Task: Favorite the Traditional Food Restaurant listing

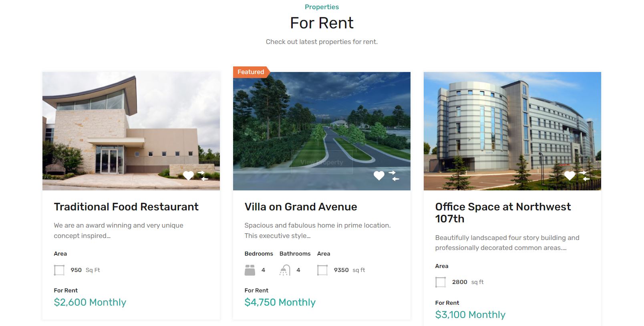Action: (188, 175)
